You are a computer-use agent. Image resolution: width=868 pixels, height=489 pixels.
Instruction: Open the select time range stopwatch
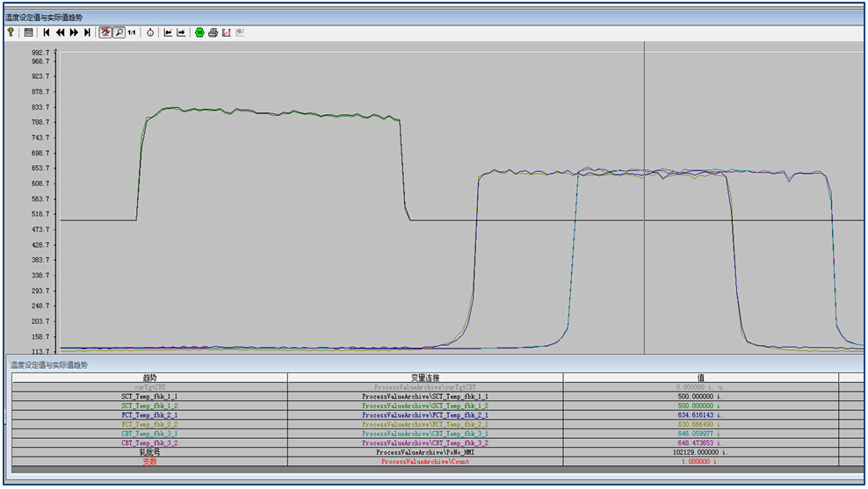coord(150,32)
